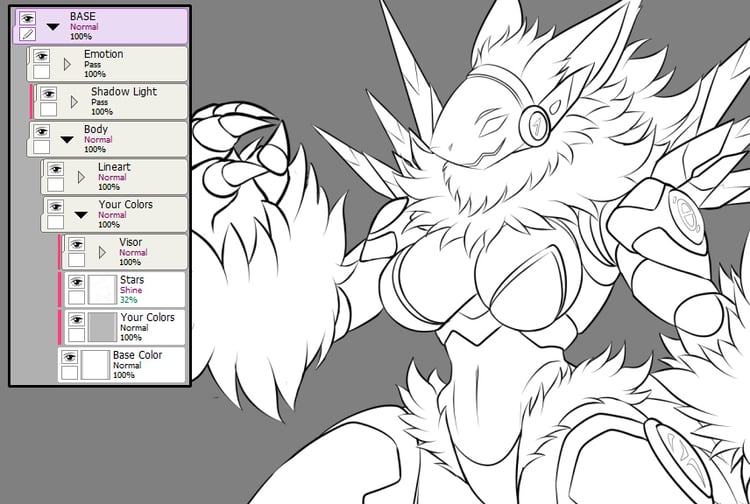Select the Stars layer thumbnail

(102, 289)
